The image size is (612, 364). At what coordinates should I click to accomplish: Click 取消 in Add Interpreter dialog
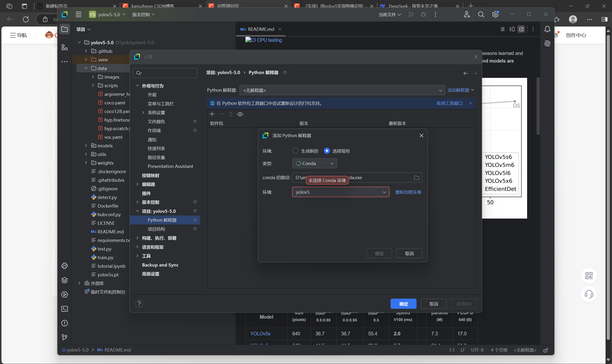409,253
